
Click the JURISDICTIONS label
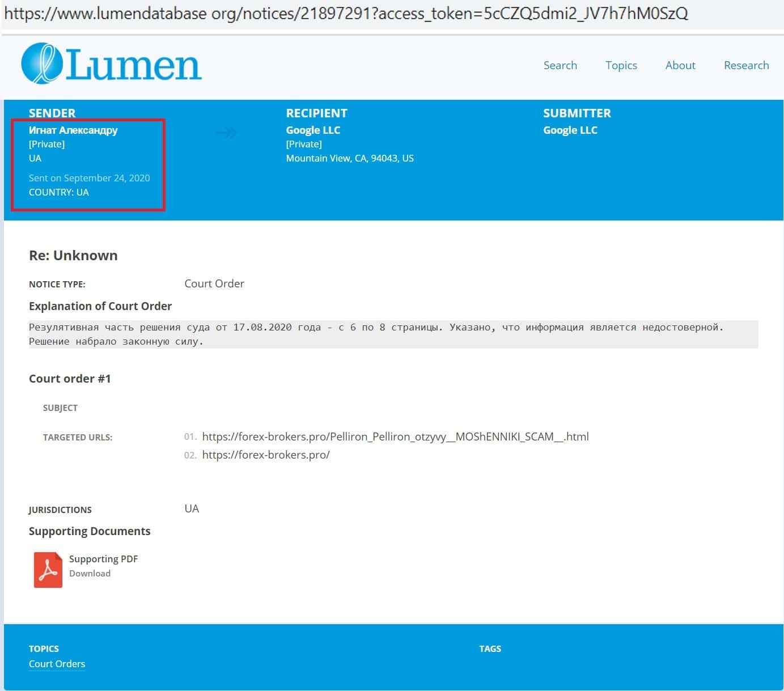pyautogui.click(x=60, y=510)
